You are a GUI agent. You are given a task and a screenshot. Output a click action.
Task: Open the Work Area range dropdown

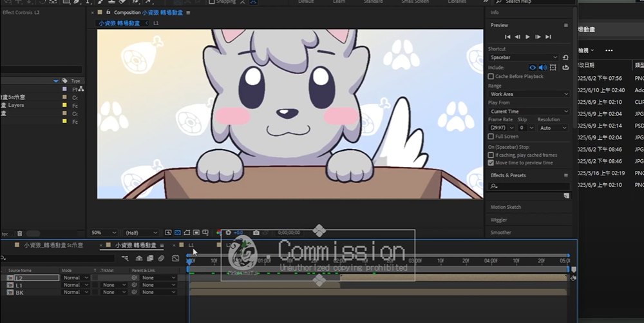529,94
